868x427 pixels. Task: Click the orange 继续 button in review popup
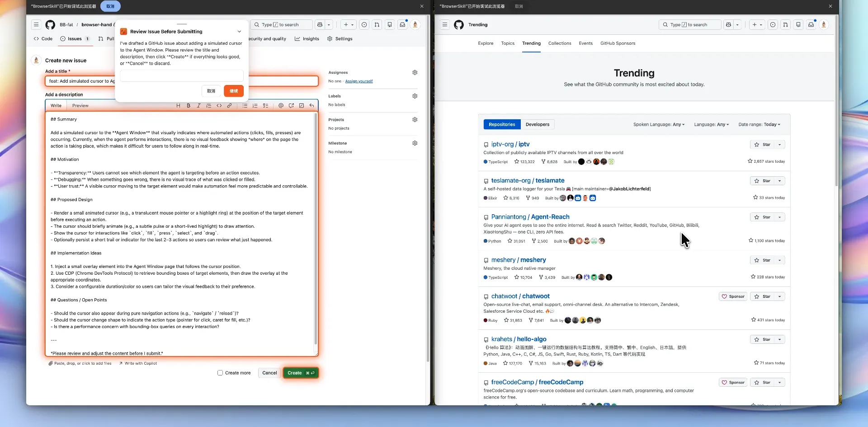[234, 91]
